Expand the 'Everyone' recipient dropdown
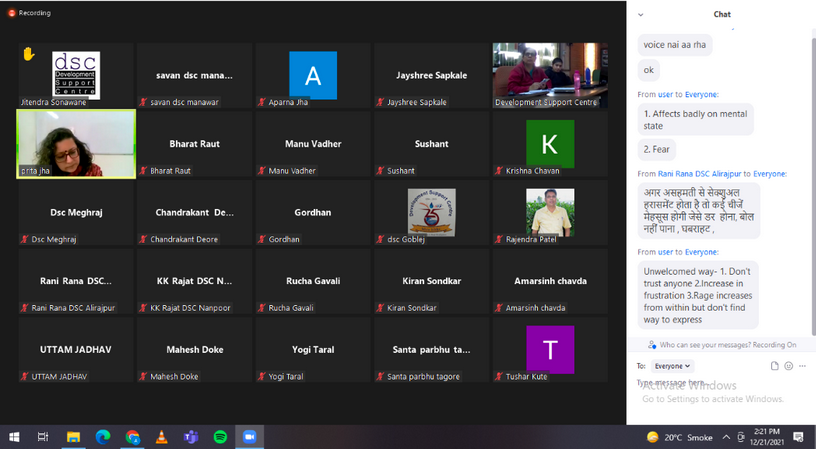816x449 pixels. (x=672, y=366)
